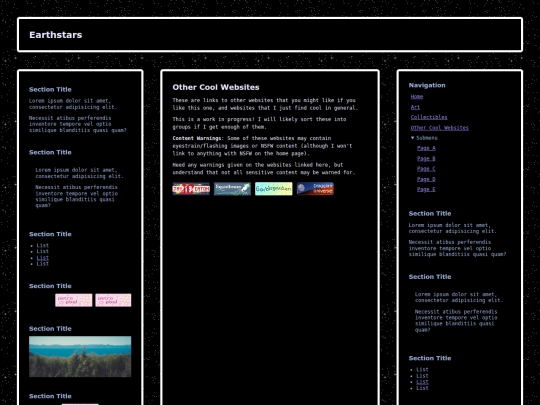Open the pale green-yellow site badge
The width and height of the screenshot is (540, 405).
click(274, 189)
